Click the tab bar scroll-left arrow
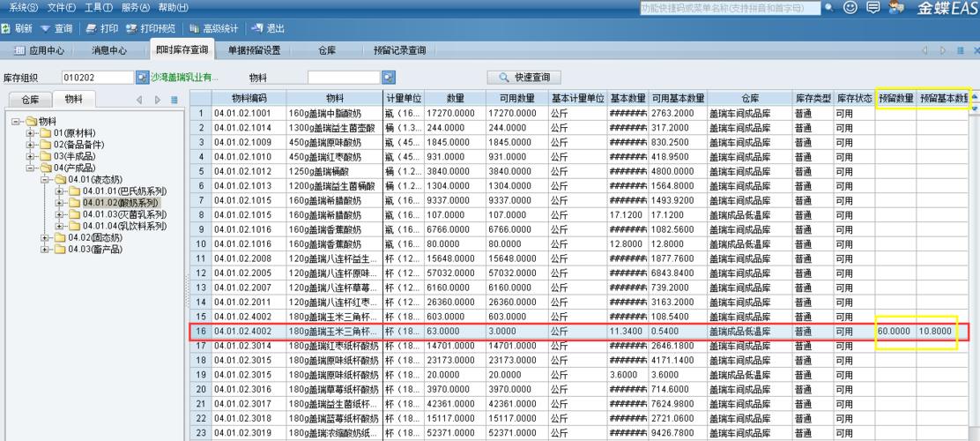This screenshot has width=980, height=441. [924, 50]
